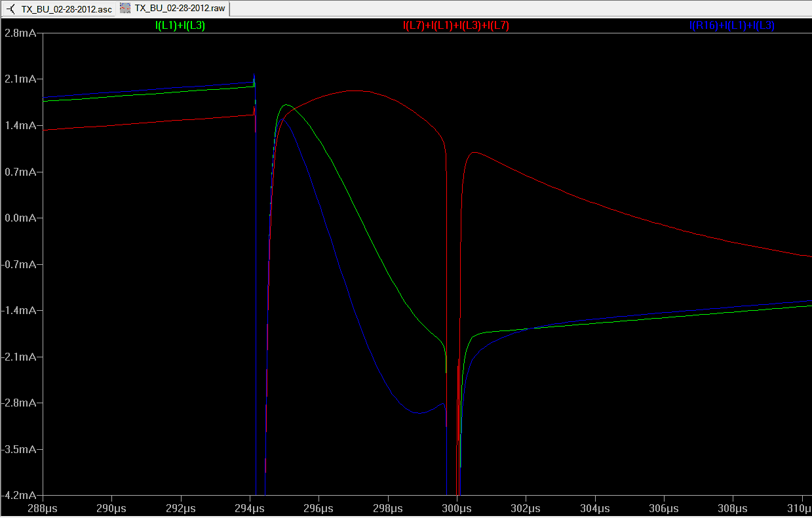Click the 2.8mA label on the vertical axis
This screenshot has width=812, height=518.
click(20, 33)
